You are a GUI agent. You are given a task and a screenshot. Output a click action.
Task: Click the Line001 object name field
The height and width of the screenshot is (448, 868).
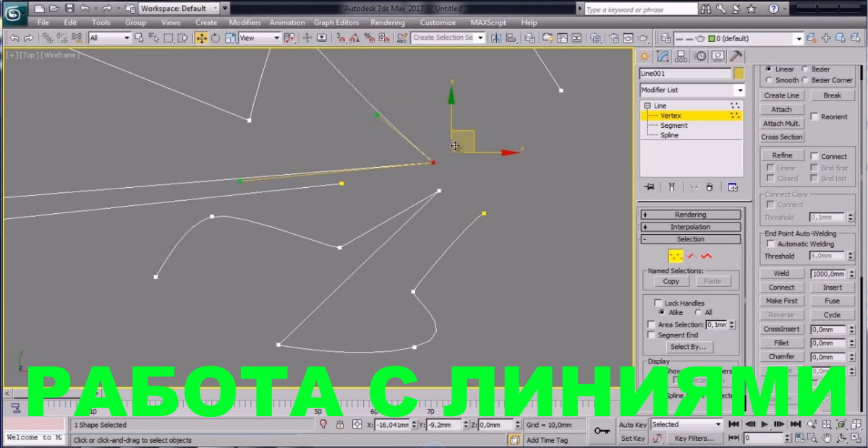[x=685, y=73]
